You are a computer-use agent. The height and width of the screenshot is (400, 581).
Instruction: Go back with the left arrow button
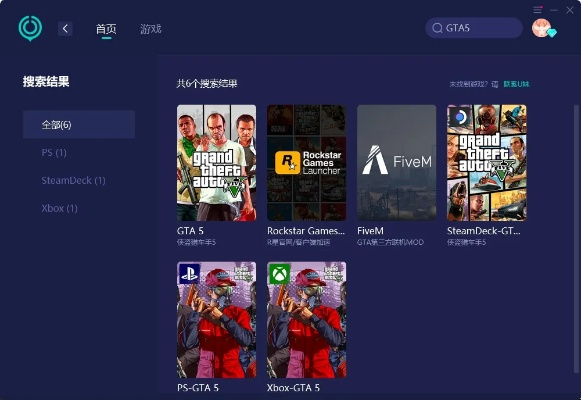pyautogui.click(x=65, y=29)
